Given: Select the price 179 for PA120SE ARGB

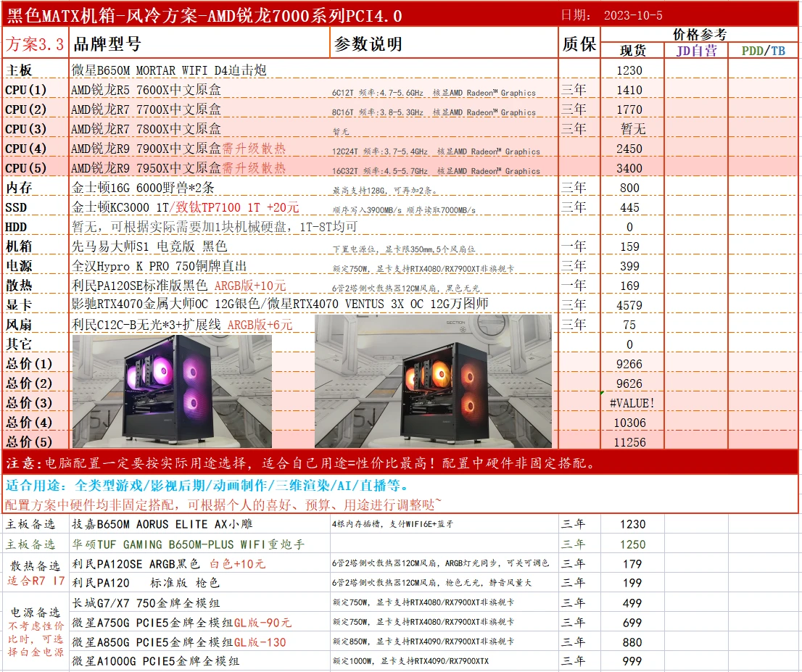Looking at the screenshot, I should point(632,564).
